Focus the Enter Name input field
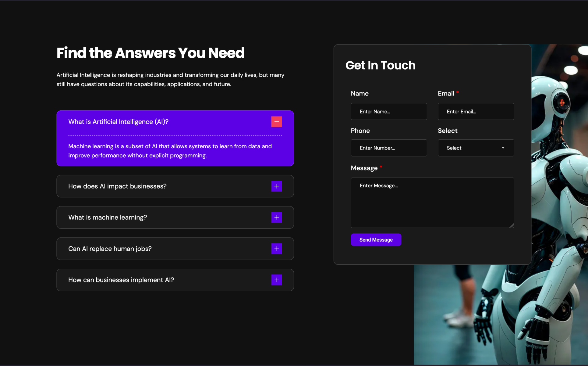 tap(389, 111)
